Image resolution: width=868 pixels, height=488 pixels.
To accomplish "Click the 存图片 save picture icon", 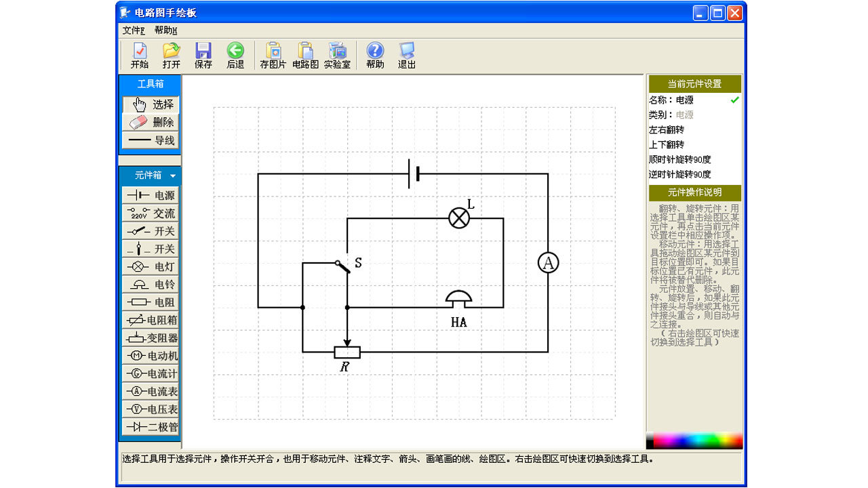I will [x=273, y=56].
